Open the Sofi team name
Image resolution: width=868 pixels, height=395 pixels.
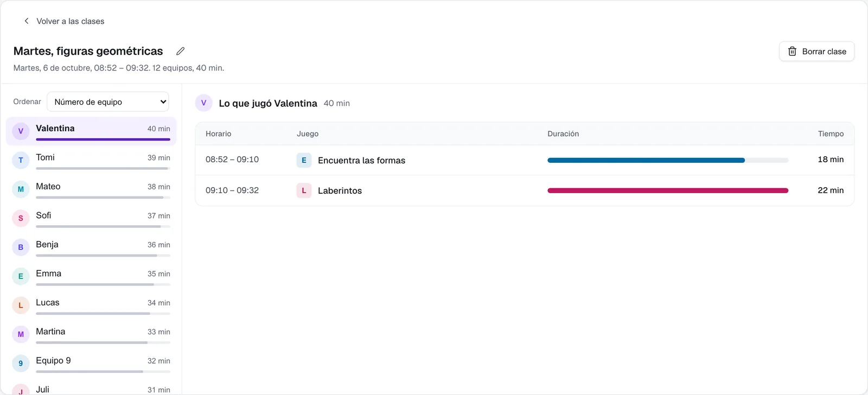click(43, 215)
